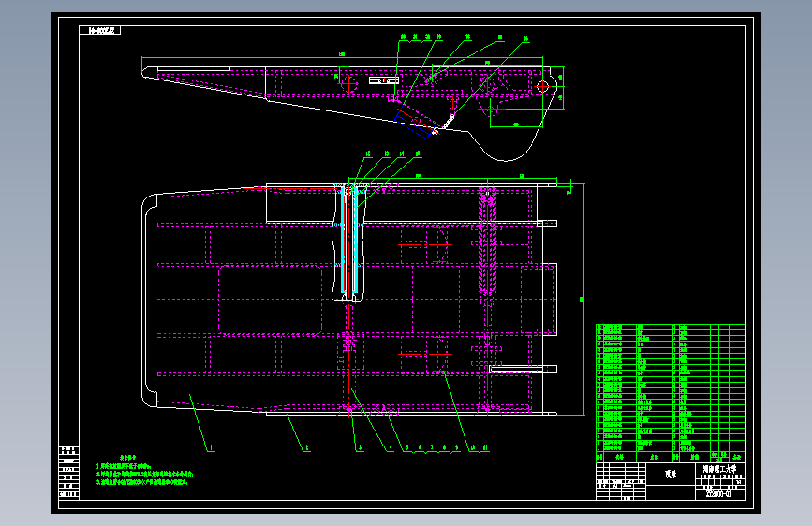This screenshot has height=526, width=812.
Task: Click part balloon number 21 above side view
Action: coord(415,37)
